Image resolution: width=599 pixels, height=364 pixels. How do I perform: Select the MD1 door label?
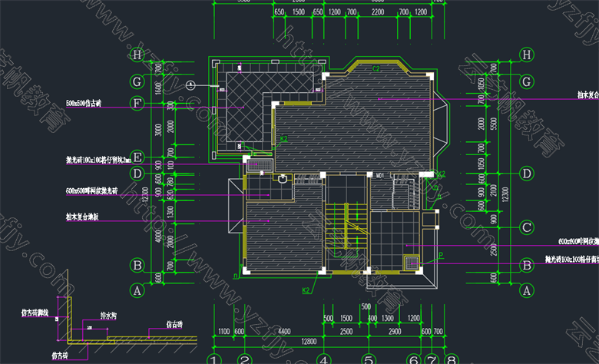379,175
